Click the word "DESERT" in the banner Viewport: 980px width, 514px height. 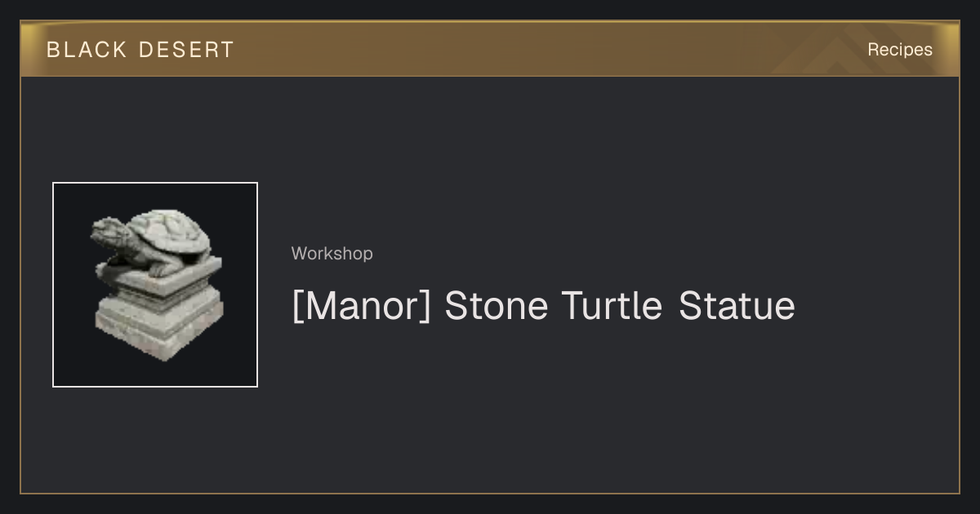(186, 50)
